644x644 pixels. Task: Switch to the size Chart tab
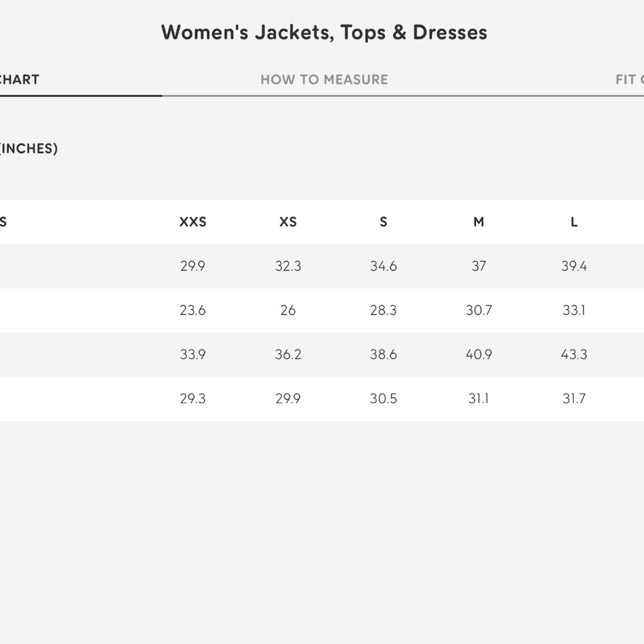click(x=19, y=80)
